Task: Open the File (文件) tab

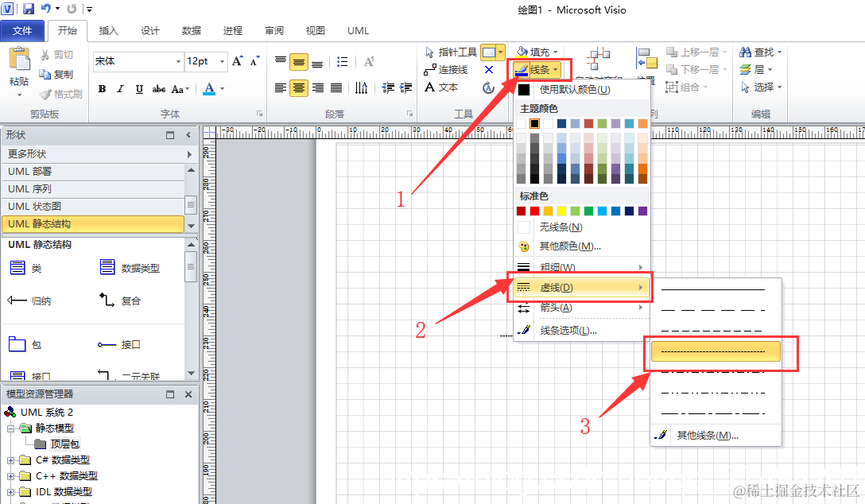Action: click(x=22, y=31)
